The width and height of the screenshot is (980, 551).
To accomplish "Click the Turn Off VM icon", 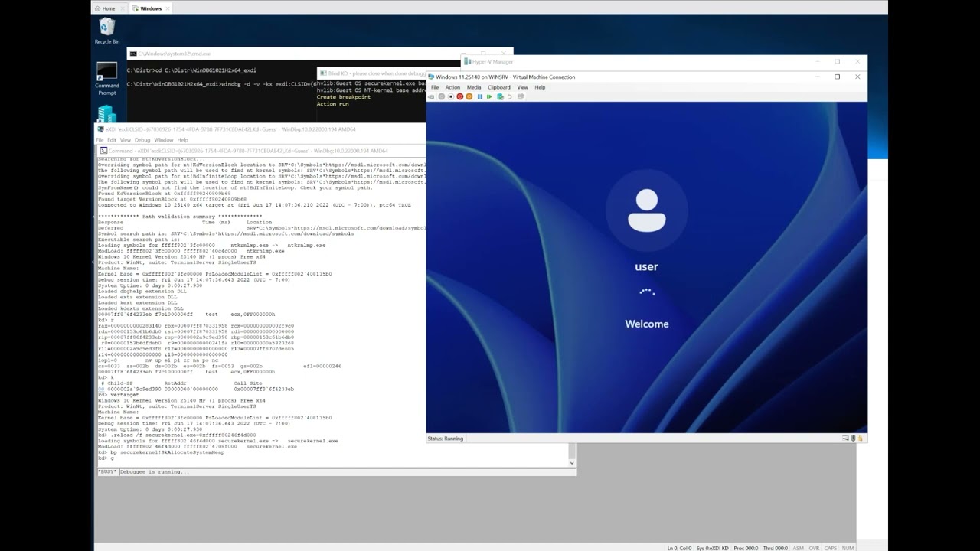I will (x=451, y=96).
